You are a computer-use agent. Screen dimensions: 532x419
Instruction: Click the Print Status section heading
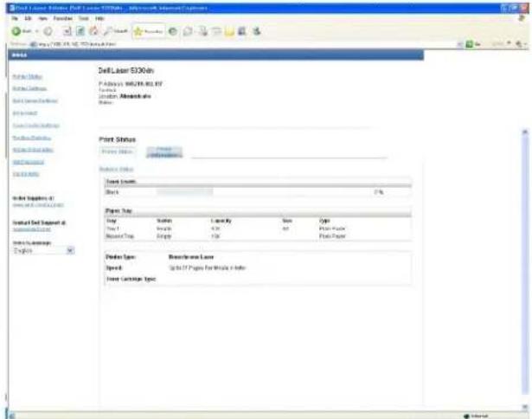tap(117, 139)
